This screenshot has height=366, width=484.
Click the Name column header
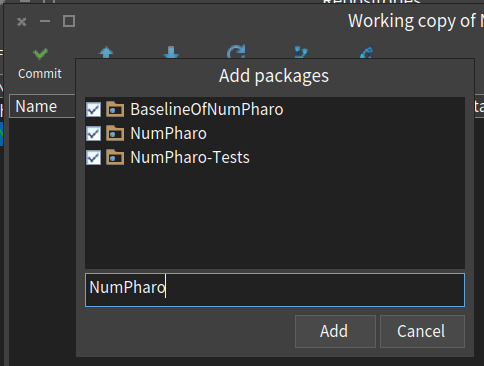(36, 107)
